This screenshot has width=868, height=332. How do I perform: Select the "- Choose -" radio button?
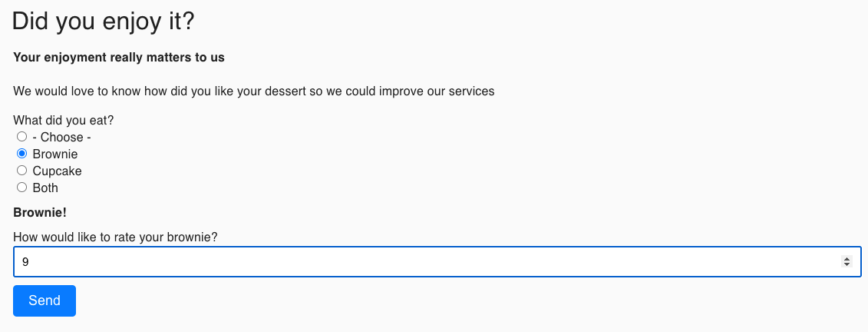[x=22, y=137]
